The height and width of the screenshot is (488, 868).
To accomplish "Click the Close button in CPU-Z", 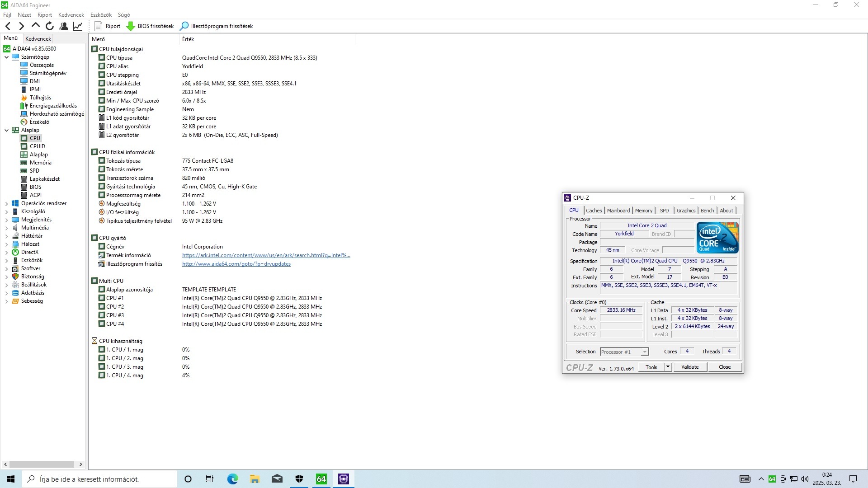I will point(725,367).
